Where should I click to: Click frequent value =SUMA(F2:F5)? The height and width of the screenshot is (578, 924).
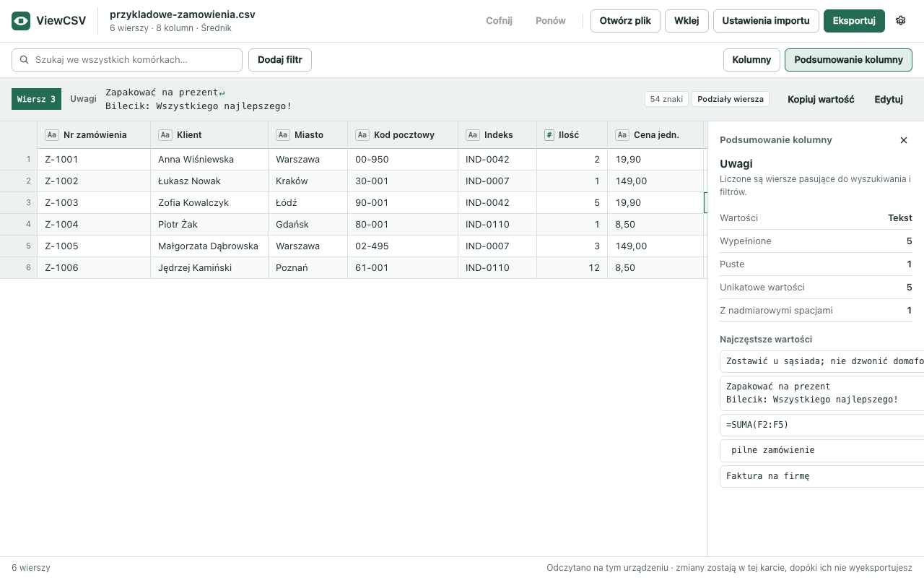pos(821,424)
